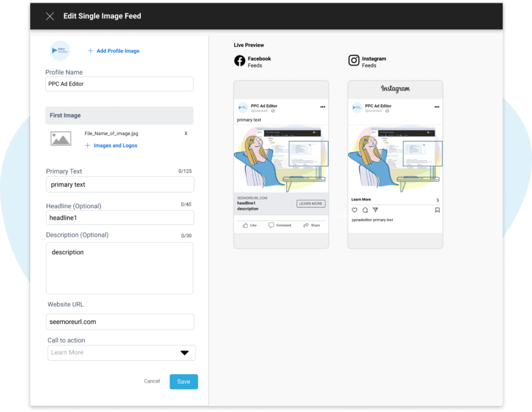
Task: Click the image placeholder thumbnail icon
Action: (x=61, y=138)
